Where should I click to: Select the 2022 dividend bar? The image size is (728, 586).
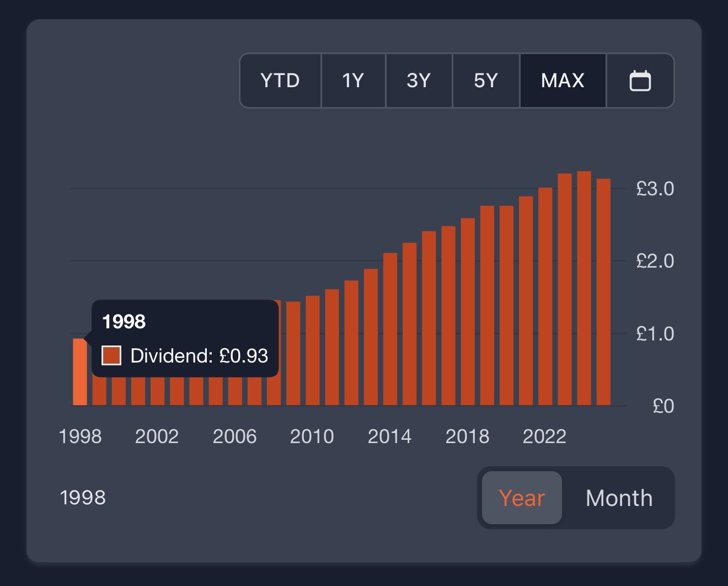coord(545,298)
